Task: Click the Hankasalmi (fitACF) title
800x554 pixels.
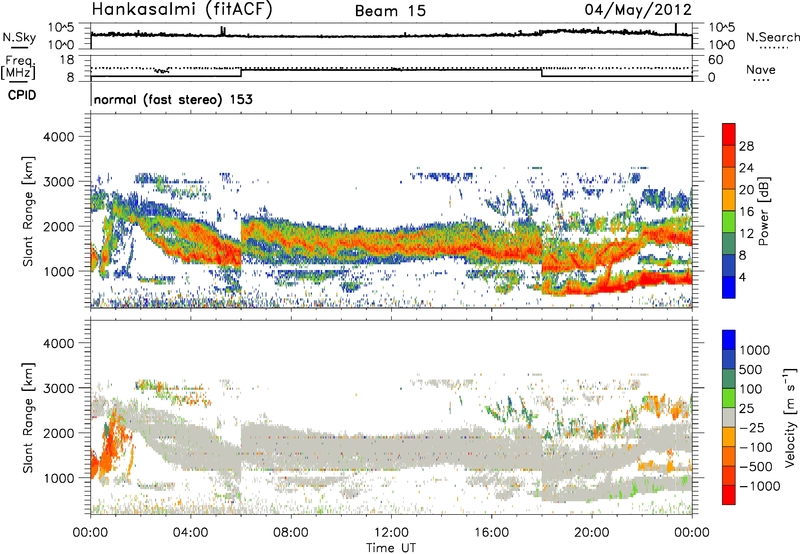Action: (181, 10)
